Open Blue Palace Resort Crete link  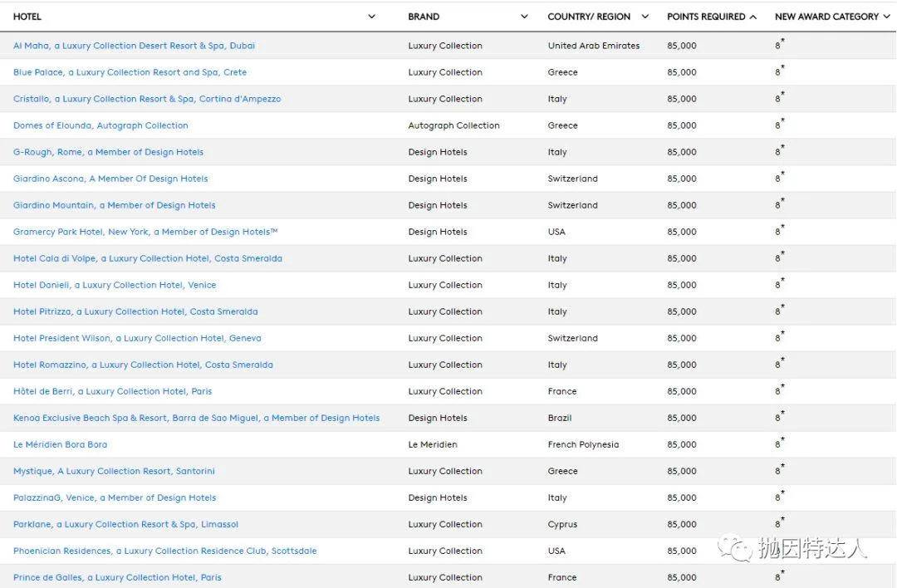tap(130, 72)
